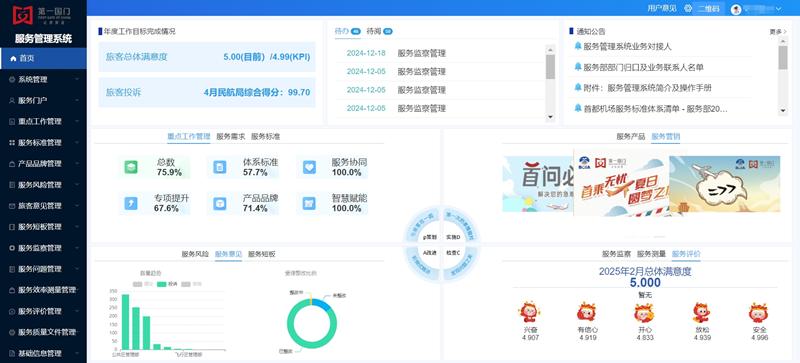
Task: Switch to the 服务测量 tab
Action: pos(651,254)
